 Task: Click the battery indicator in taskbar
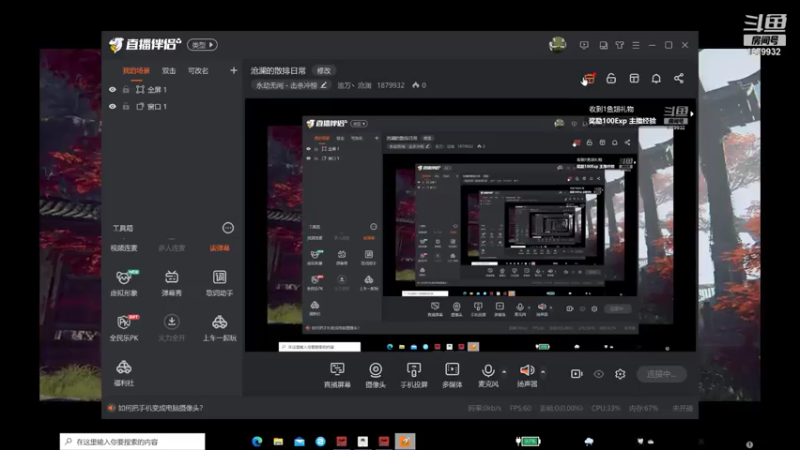click(x=528, y=441)
